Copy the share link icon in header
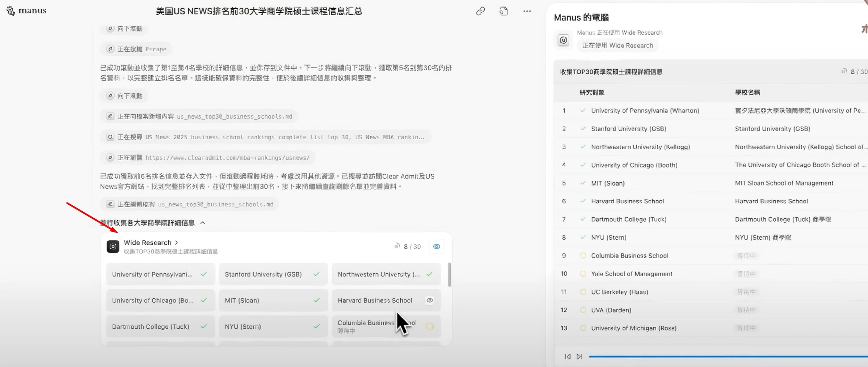868x367 pixels. [480, 11]
